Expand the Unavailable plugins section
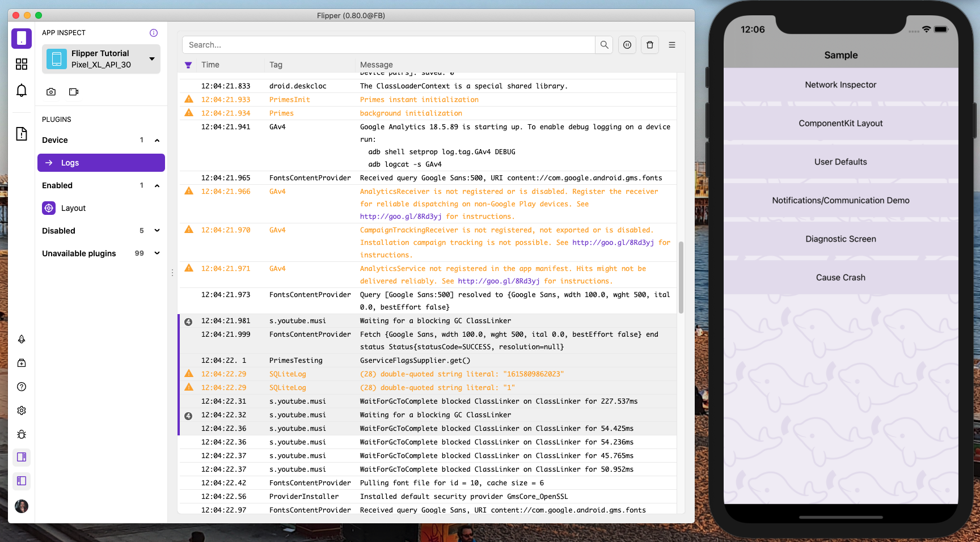Image resolution: width=980 pixels, height=542 pixels. [x=157, y=253]
